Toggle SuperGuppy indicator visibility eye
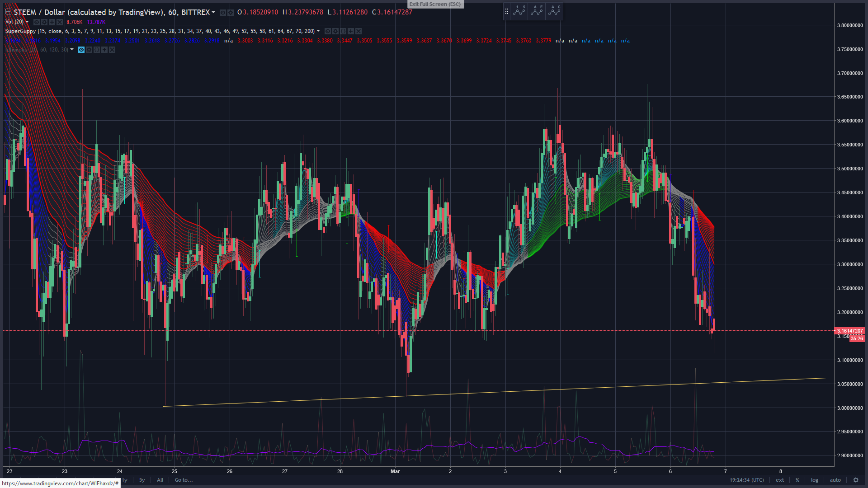Viewport: 868px width, 488px height. pyautogui.click(x=328, y=31)
